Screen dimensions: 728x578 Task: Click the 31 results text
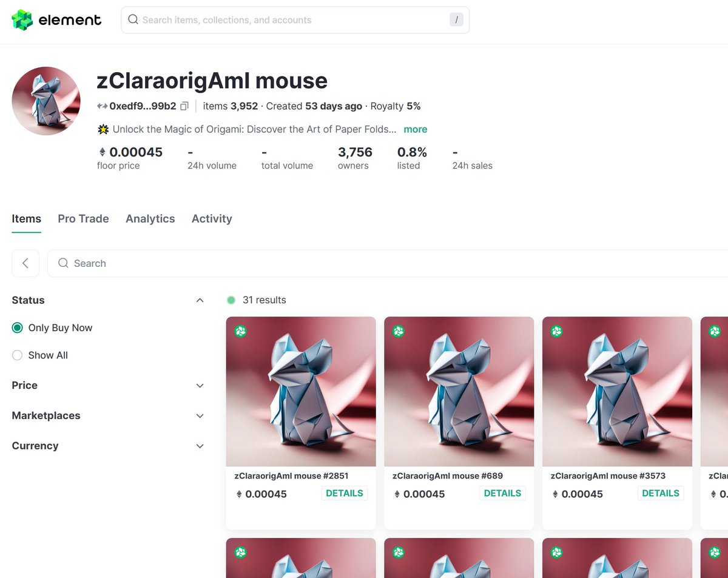pyautogui.click(x=264, y=300)
